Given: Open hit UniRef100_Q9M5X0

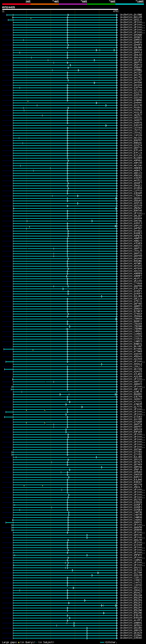Looking at the screenshot, I should (x=131, y=40).
